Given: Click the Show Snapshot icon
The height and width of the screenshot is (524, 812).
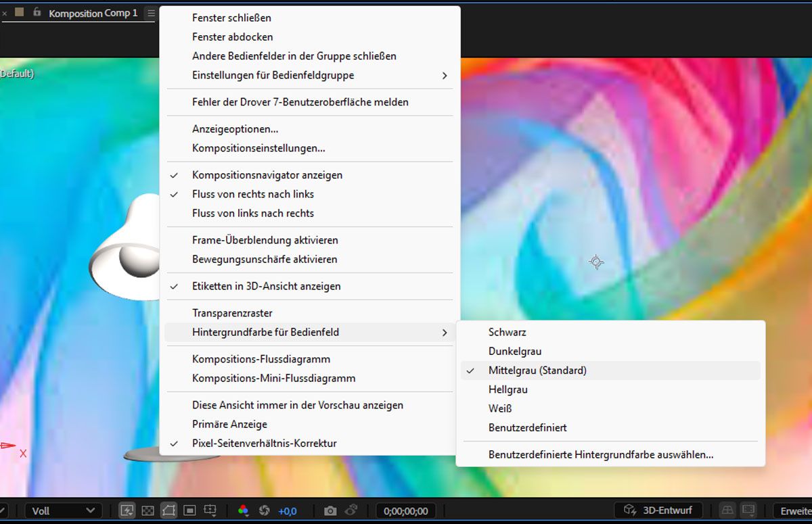Looking at the screenshot, I should click(351, 510).
